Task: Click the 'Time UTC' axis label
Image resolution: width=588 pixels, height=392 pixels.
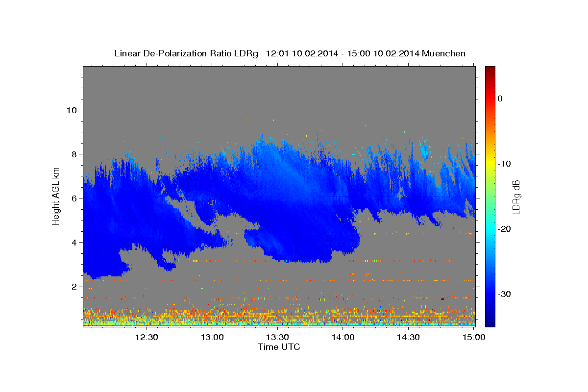Action: click(279, 347)
